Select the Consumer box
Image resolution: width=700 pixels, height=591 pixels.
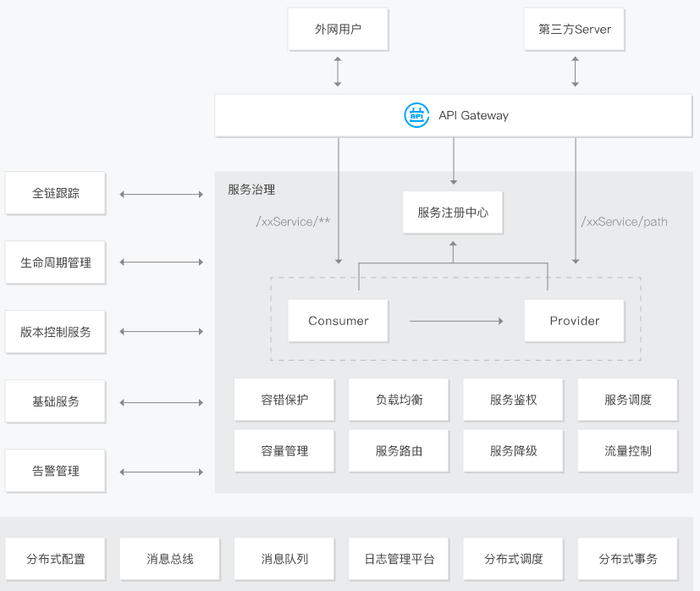point(339,321)
